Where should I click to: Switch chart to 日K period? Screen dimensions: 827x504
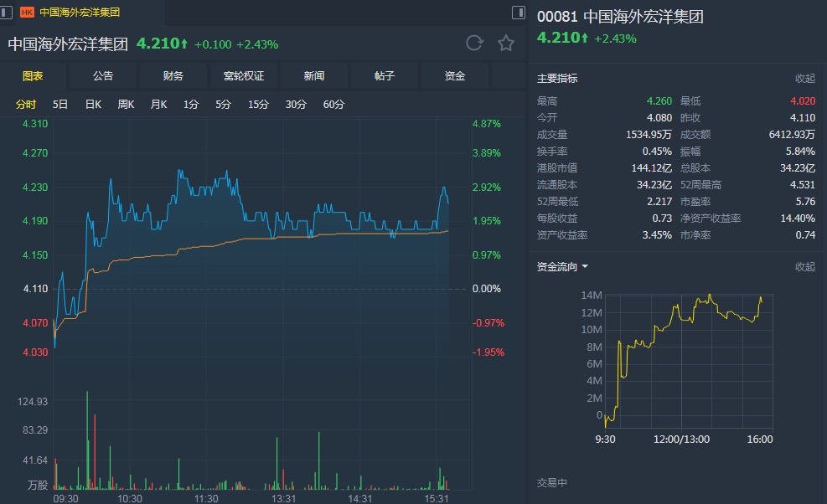[x=93, y=105]
